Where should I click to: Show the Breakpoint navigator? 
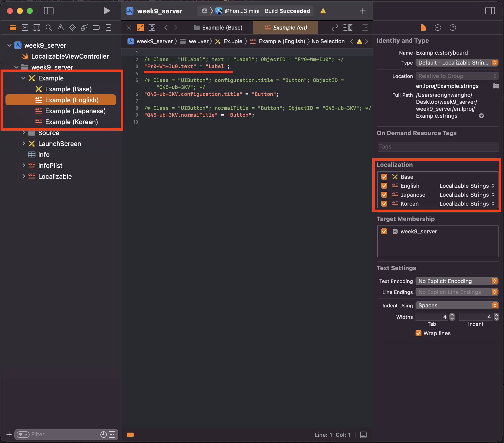(96, 28)
